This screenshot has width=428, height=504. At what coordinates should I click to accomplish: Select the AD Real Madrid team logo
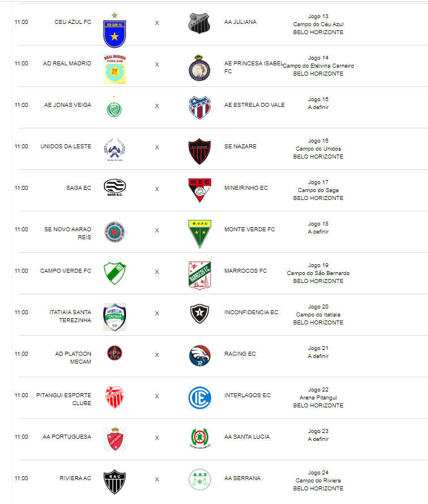(x=115, y=69)
